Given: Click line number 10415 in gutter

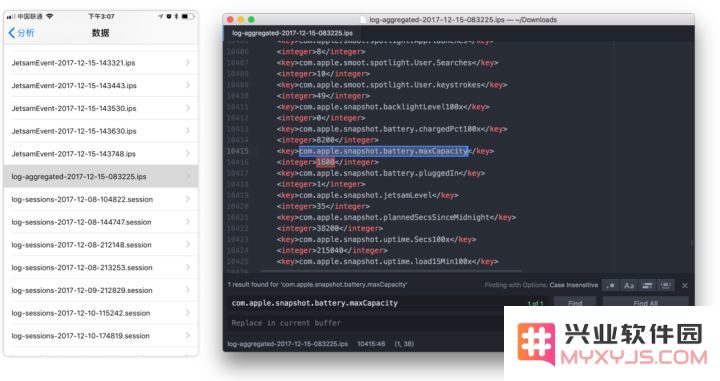Looking at the screenshot, I should click(x=237, y=151).
